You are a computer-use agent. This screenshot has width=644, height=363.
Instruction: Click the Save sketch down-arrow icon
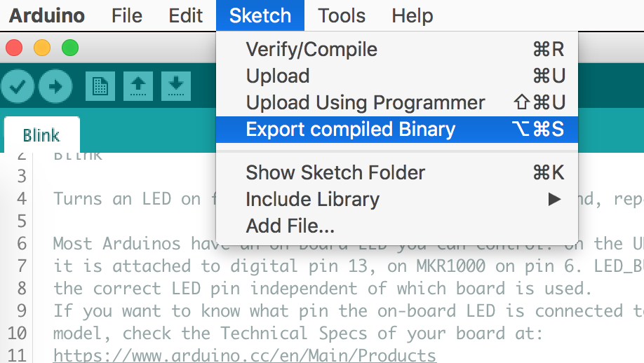(176, 86)
